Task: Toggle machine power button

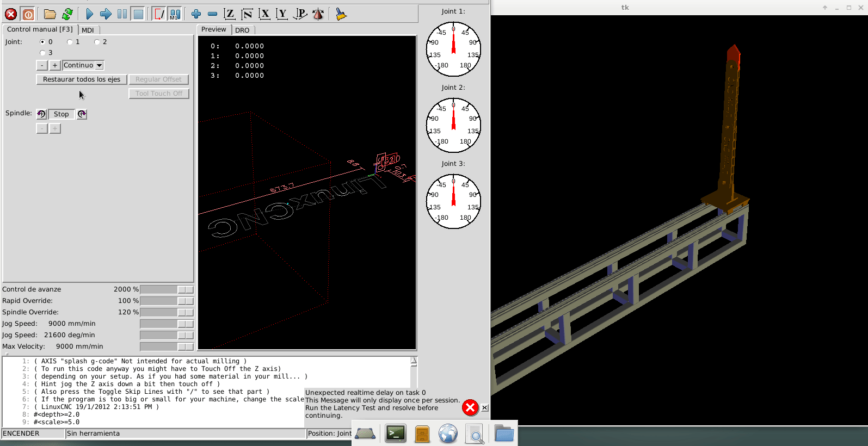Action: [x=28, y=14]
